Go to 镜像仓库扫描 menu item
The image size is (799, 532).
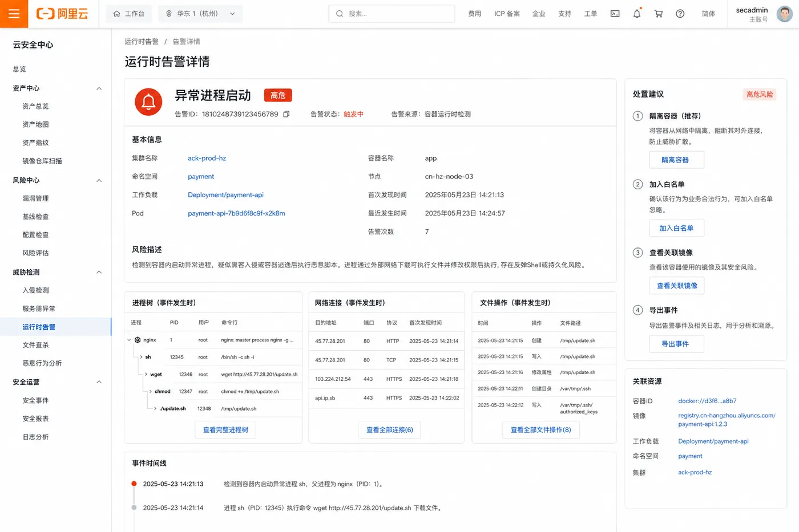point(42,161)
